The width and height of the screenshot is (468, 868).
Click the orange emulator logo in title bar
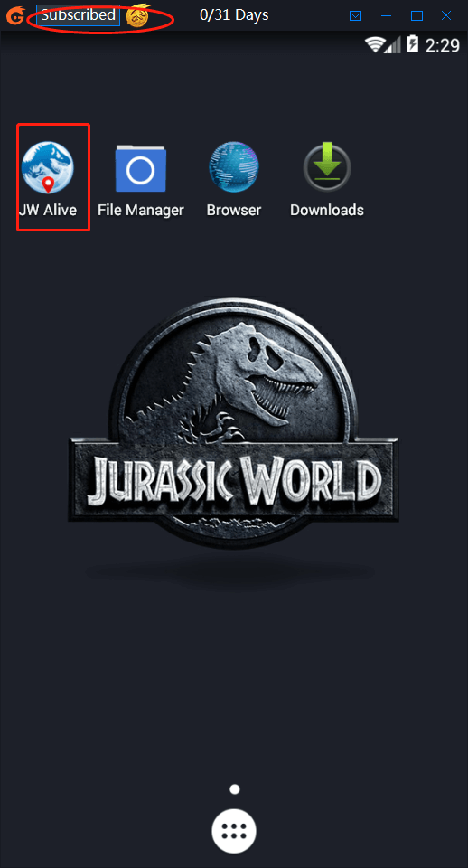pos(14,15)
